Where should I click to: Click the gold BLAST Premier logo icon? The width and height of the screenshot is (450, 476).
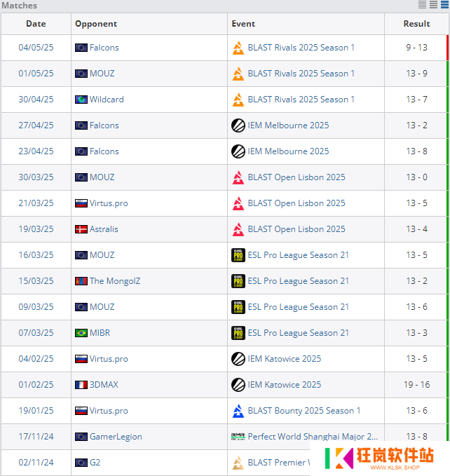click(x=238, y=463)
